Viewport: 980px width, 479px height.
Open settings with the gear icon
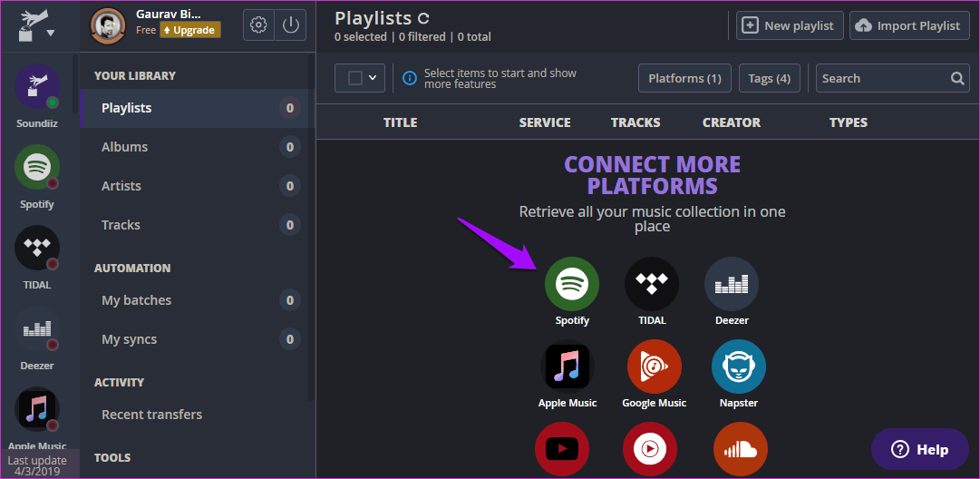[258, 25]
